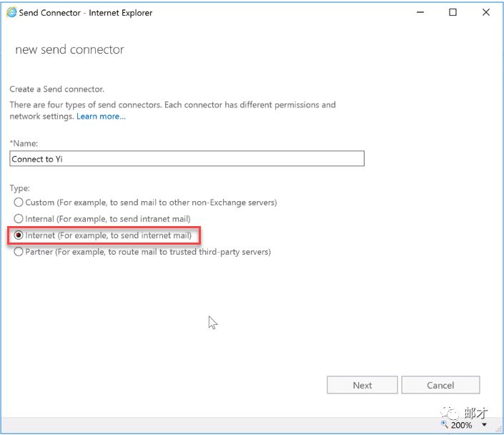Image resolution: width=504 pixels, height=435 pixels.
Task: Select the Internet connector type
Action: point(19,235)
